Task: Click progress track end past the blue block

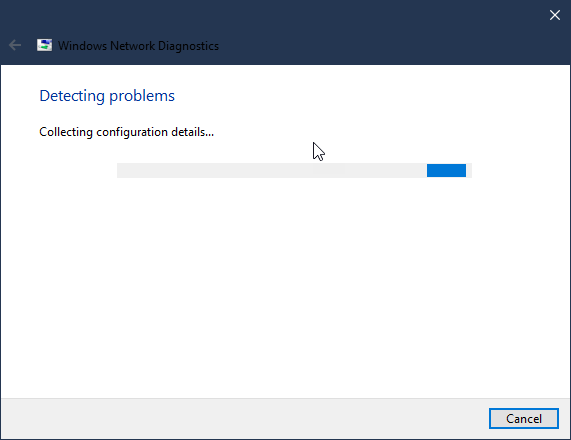Action: (469, 170)
